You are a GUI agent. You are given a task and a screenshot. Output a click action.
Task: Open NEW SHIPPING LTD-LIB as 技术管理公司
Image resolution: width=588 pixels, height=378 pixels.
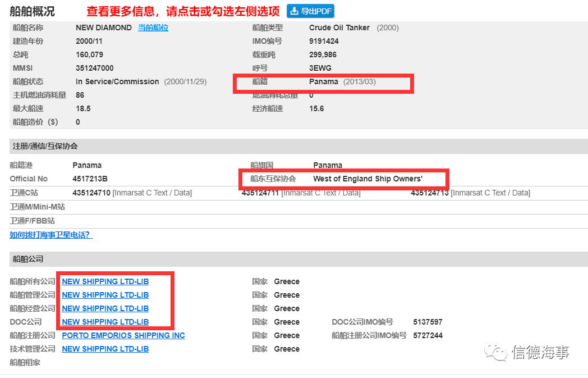[x=105, y=349]
